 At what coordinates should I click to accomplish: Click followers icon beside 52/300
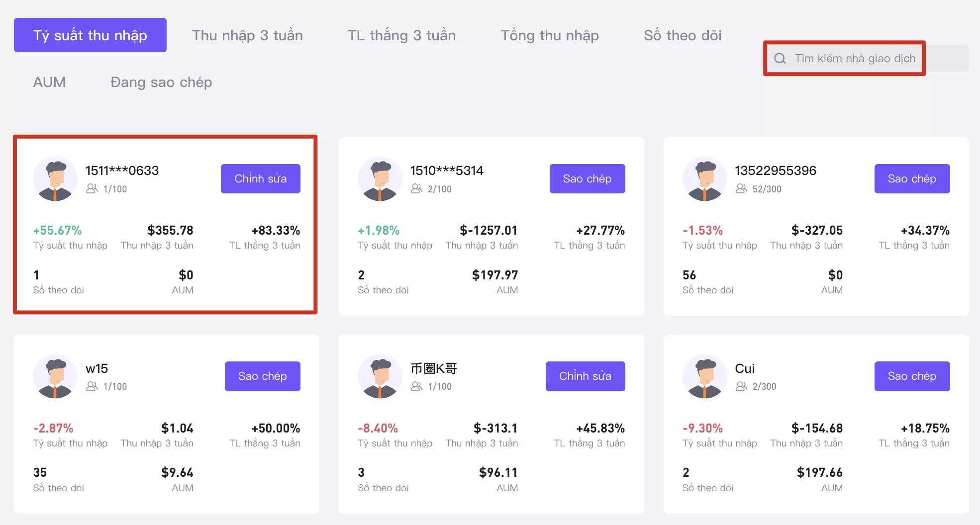point(741,188)
